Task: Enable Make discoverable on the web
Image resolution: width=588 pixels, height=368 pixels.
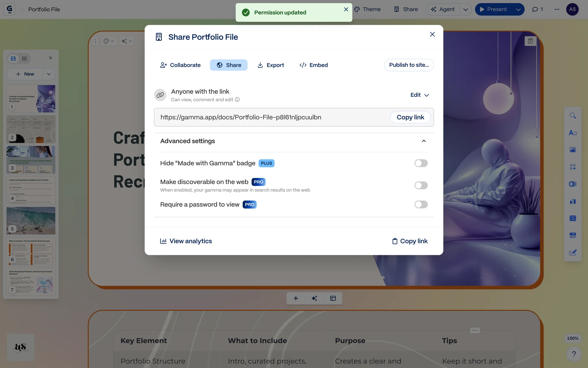Action: point(421,185)
